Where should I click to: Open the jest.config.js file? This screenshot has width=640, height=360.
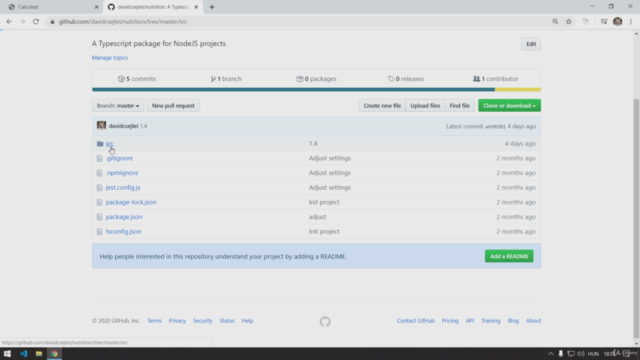click(x=123, y=188)
